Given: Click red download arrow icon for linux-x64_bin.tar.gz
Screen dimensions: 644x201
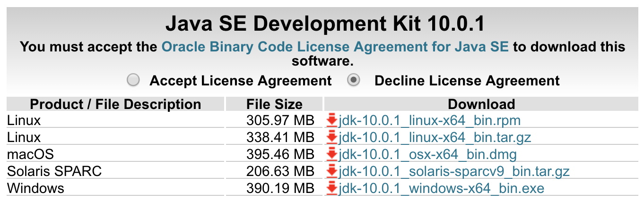Looking at the screenshot, I should [332, 138].
